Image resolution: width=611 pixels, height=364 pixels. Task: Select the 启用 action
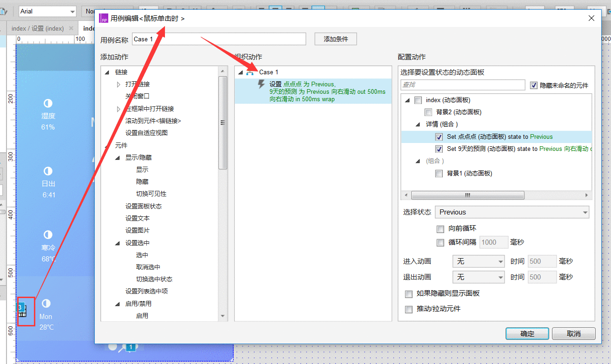pos(142,316)
